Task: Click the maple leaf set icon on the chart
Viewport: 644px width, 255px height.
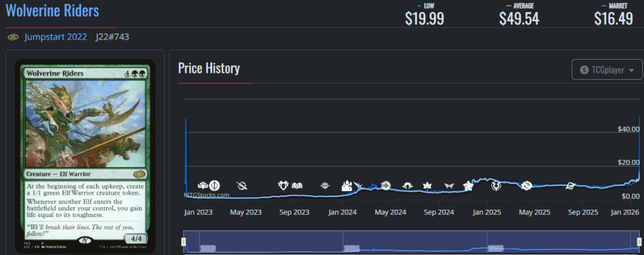Action: [428, 185]
